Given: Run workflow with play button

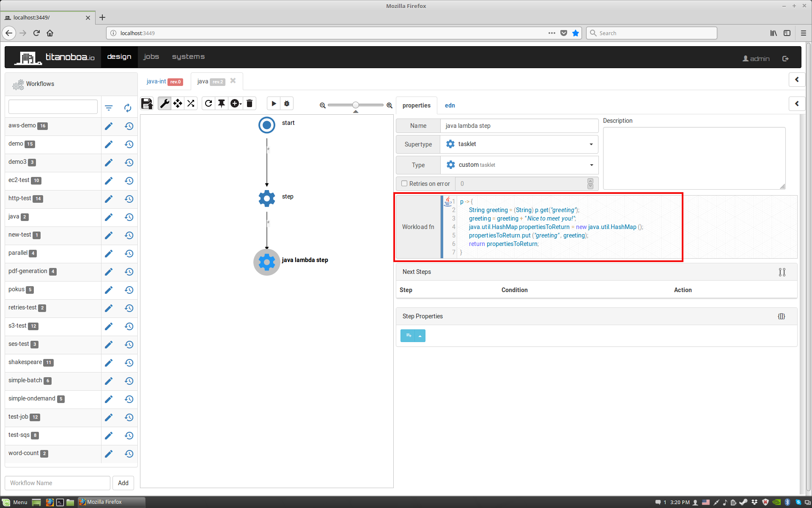Looking at the screenshot, I should click(x=274, y=104).
